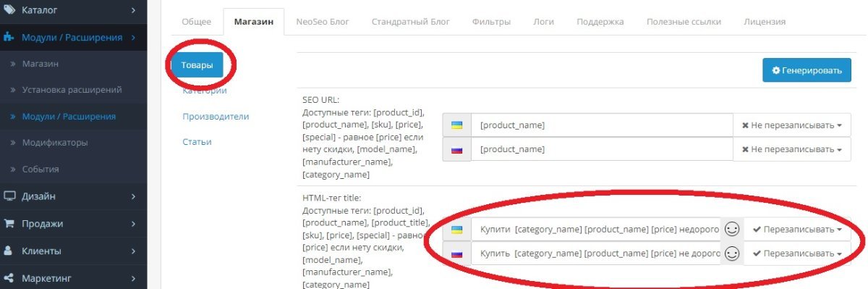The height and width of the screenshot is (289, 868).
Task: Open the Полезные ссылки tab
Action: click(x=684, y=22)
